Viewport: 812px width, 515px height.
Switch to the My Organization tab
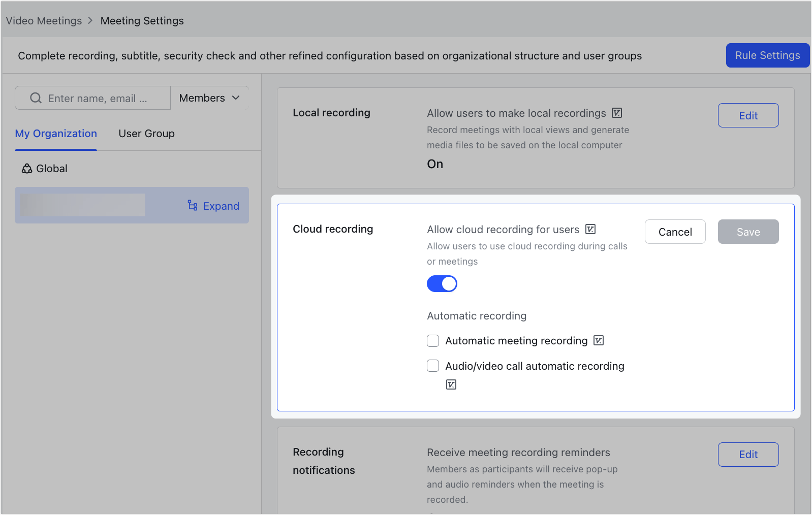(x=56, y=134)
